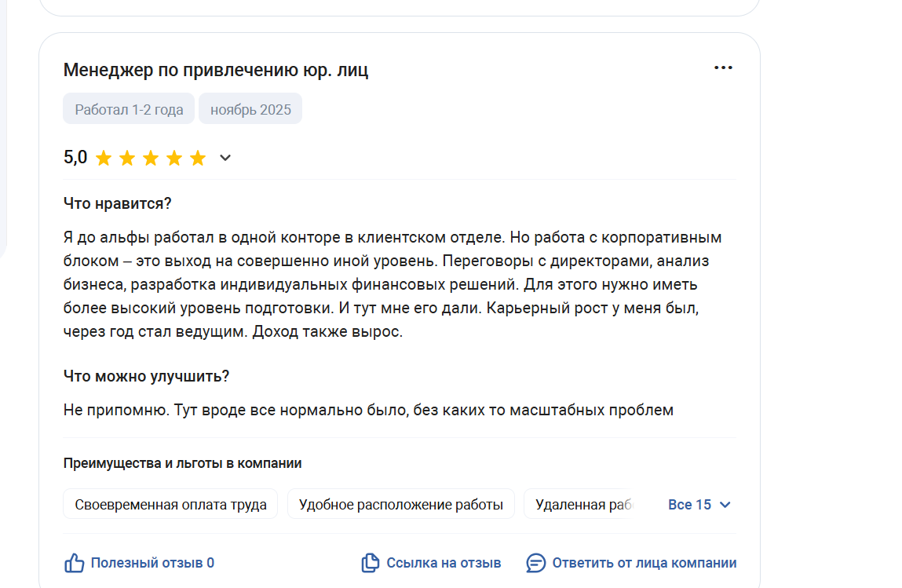Mark review as helpful via 'Полезный отзыв'
The width and height of the screenshot is (902, 588).
pos(152,563)
